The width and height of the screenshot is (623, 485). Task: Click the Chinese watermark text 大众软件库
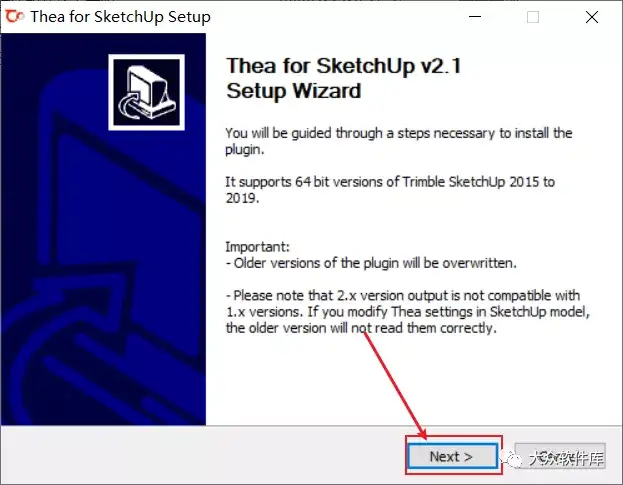click(566, 458)
